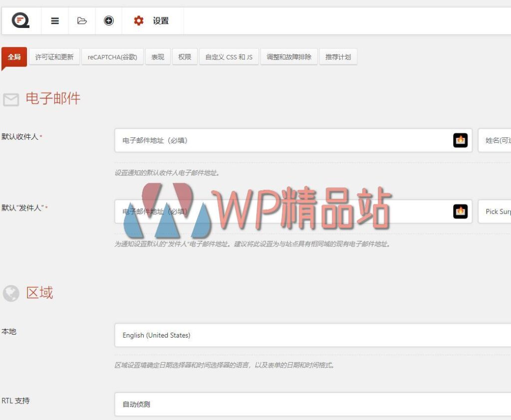Open the 自定义 CSS 和 JS tab
Screen dimensions: 511x420
tap(229, 56)
